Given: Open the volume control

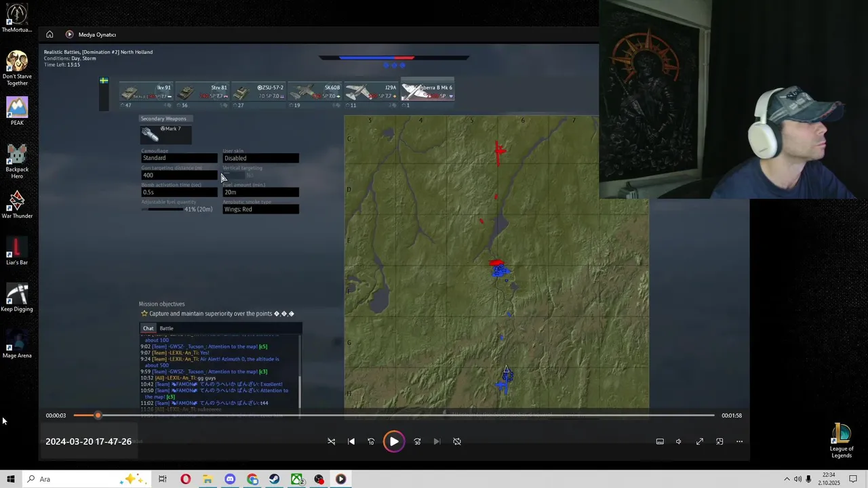Looking at the screenshot, I should [x=679, y=441].
